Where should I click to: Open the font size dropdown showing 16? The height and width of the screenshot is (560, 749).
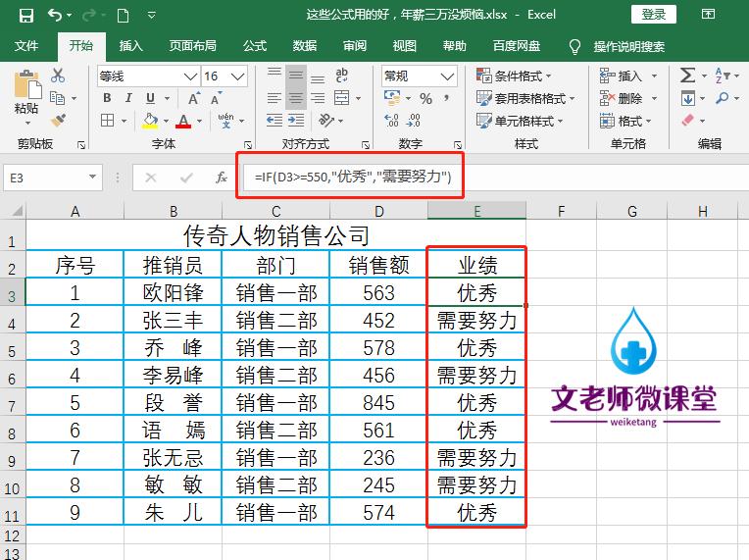tap(238, 76)
